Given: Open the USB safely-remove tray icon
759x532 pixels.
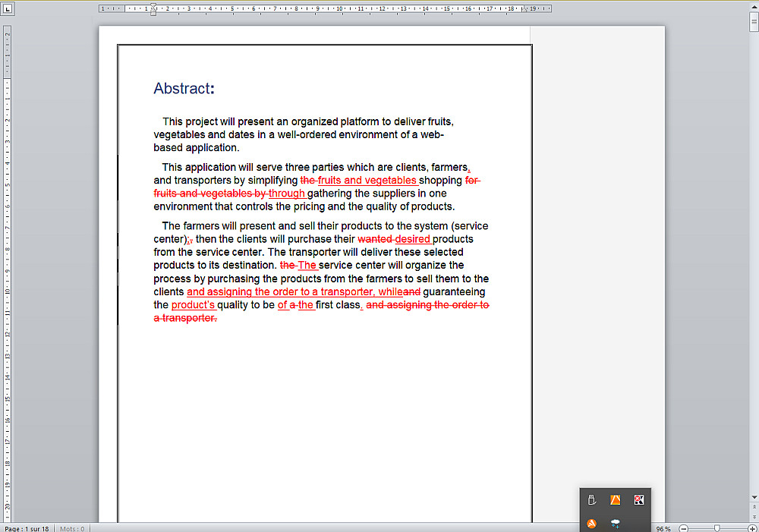Looking at the screenshot, I should [x=591, y=499].
